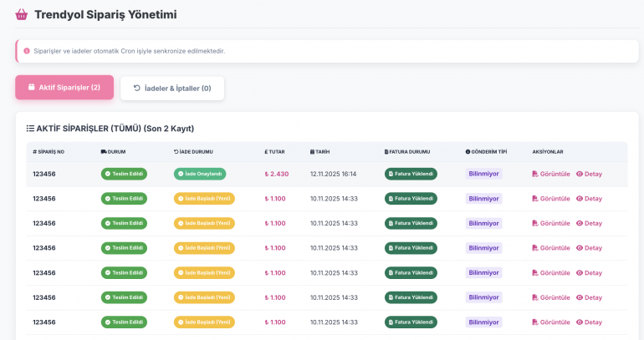Open Detay for the 2.430 order

point(589,174)
